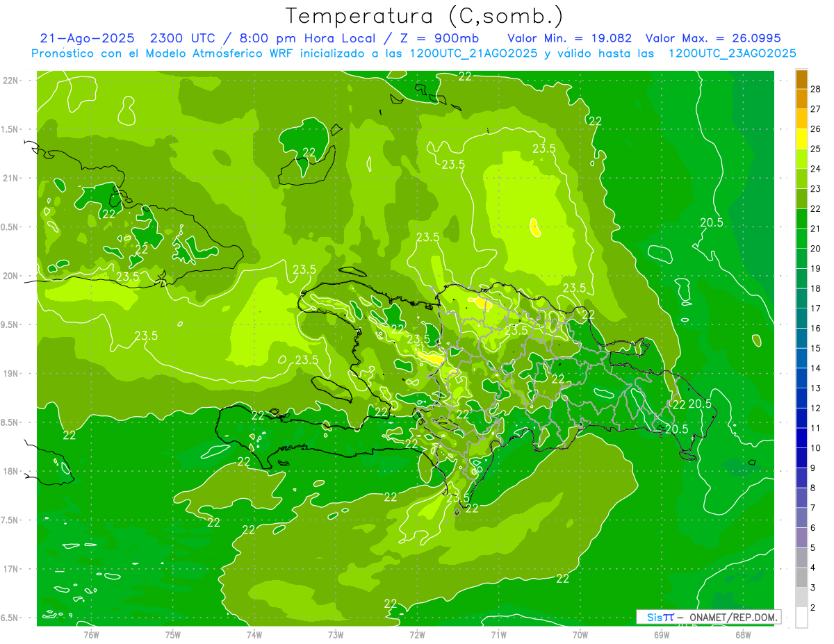Click legend value "9"

pos(813,468)
